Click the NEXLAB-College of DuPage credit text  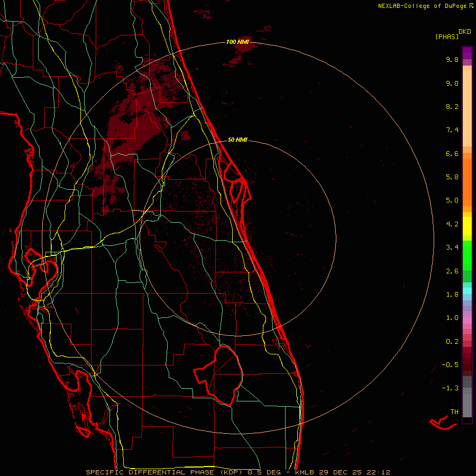(422, 6)
